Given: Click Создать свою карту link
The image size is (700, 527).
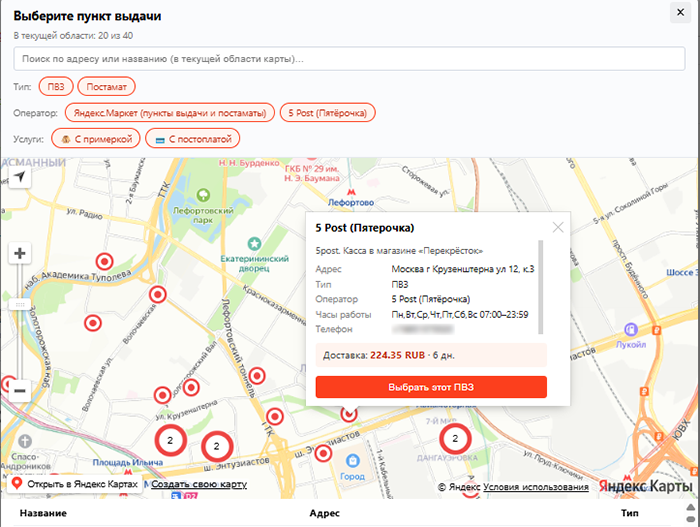Looking at the screenshot, I should (x=199, y=484).
